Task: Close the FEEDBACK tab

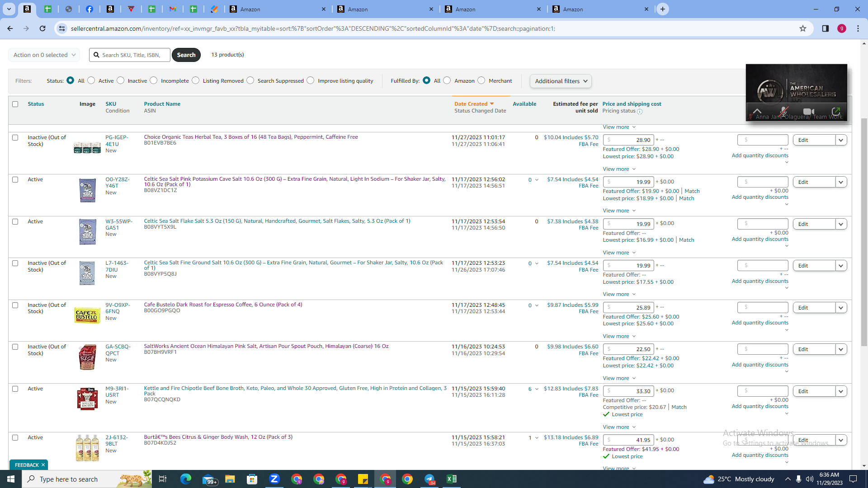Action: [43, 465]
